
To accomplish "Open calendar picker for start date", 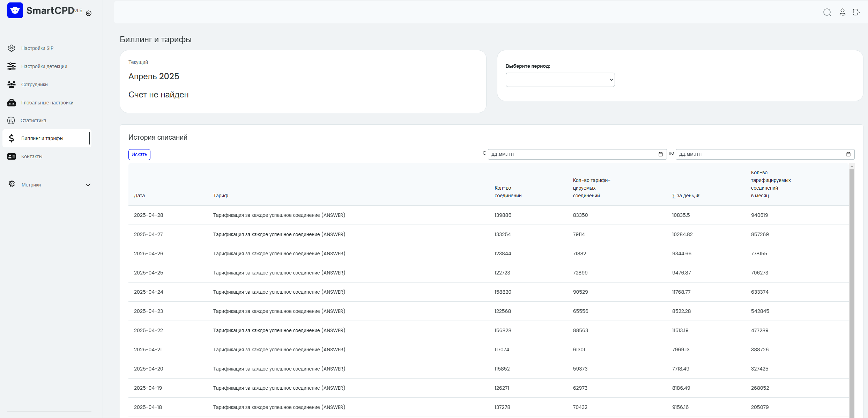I will 660,154.
